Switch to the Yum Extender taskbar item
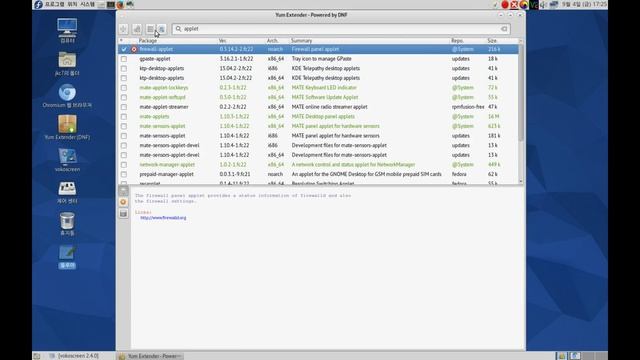 coord(150,356)
